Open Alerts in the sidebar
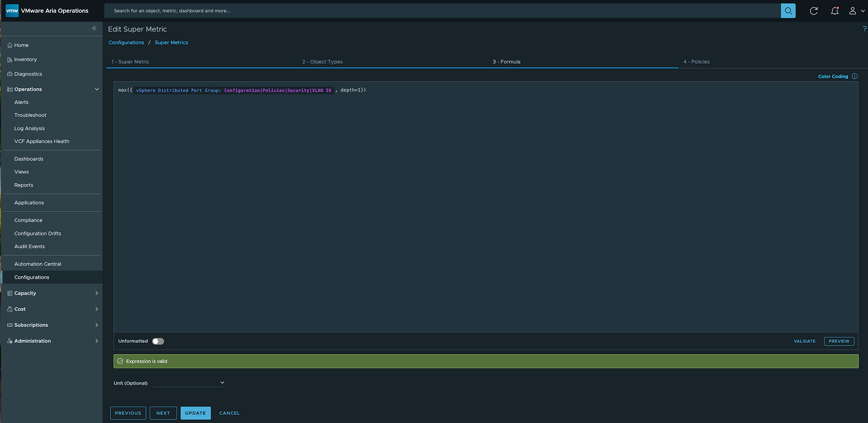This screenshot has width=868, height=423. coord(21,102)
